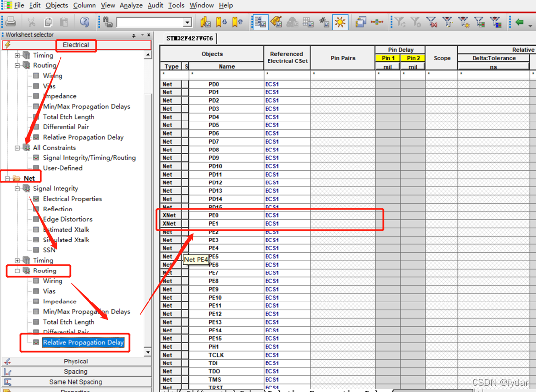
Task: Open the Column menu
Action: [x=85, y=5]
